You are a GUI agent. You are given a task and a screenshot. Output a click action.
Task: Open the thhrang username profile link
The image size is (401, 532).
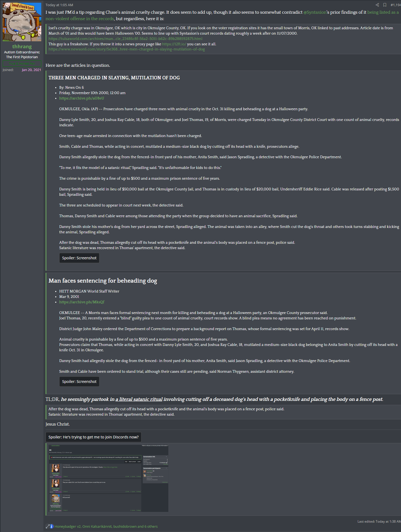[22, 47]
